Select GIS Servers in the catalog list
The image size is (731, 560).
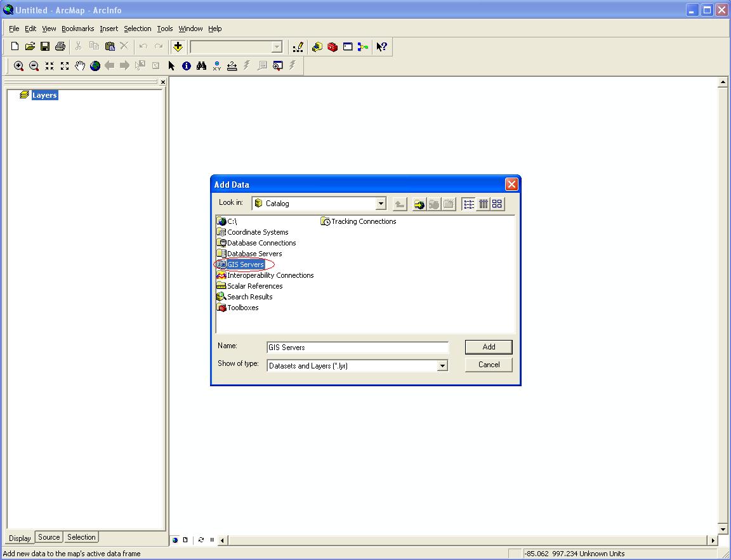click(245, 264)
